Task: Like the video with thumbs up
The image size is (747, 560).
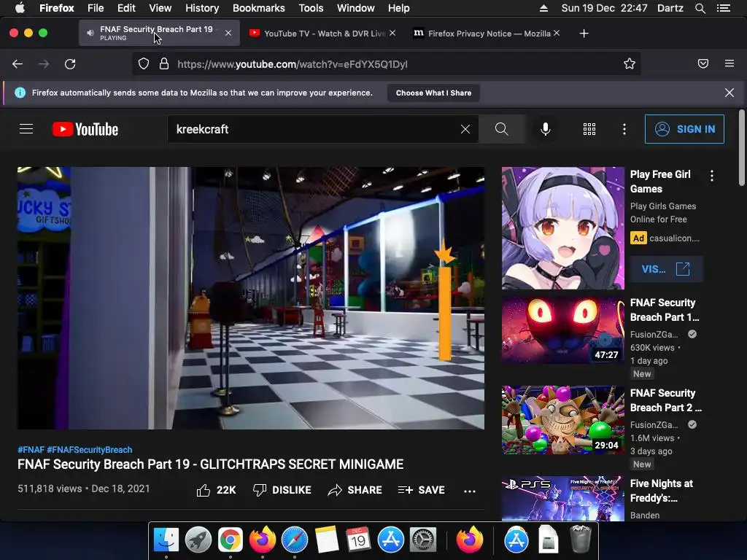Action: [216, 490]
